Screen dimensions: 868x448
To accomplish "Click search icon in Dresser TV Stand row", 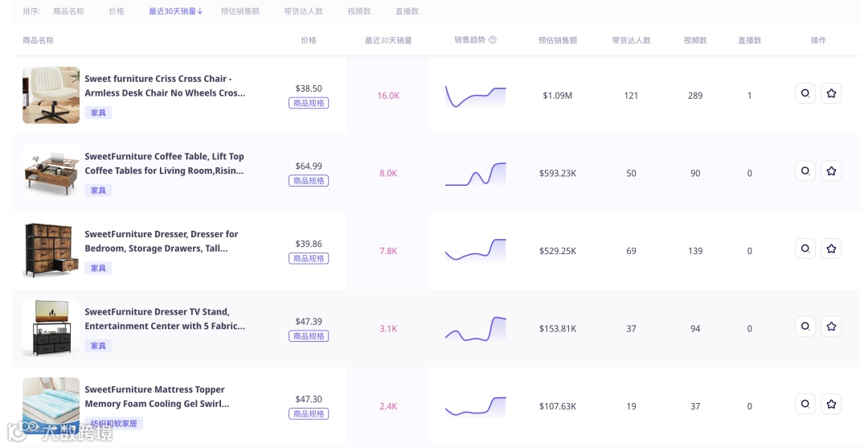I will click(805, 327).
